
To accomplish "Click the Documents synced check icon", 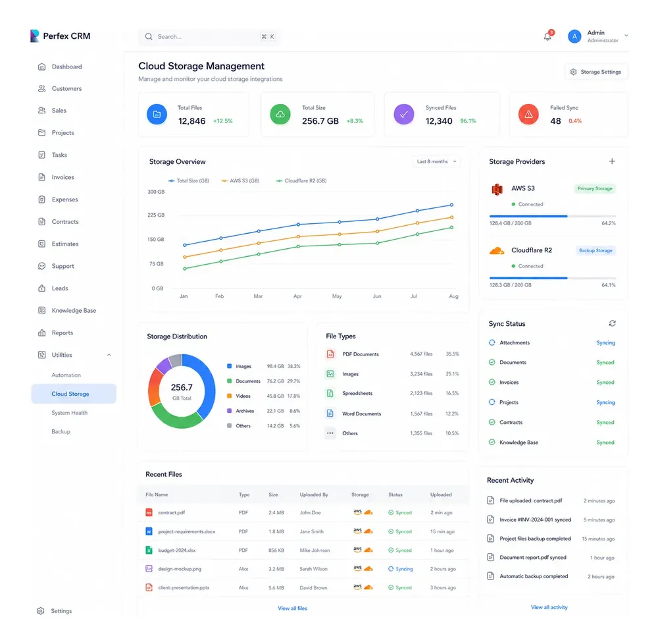I will 492,362.
